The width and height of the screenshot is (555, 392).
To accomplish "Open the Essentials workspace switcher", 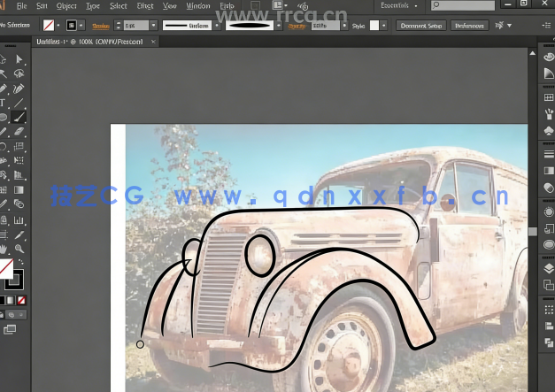I will point(399,5).
